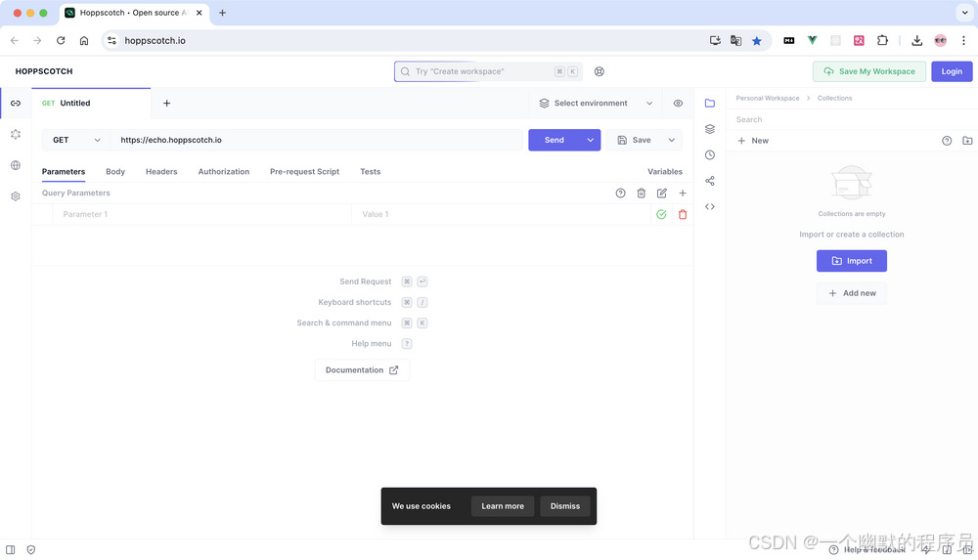The height and width of the screenshot is (560, 978).
Task: Open the Select environment dropdown
Action: point(596,104)
